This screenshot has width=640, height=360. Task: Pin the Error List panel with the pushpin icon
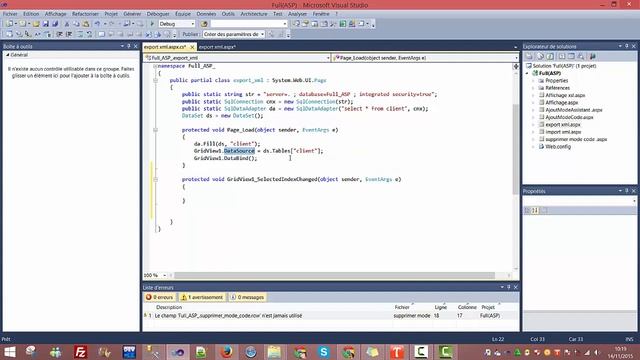coord(509,287)
